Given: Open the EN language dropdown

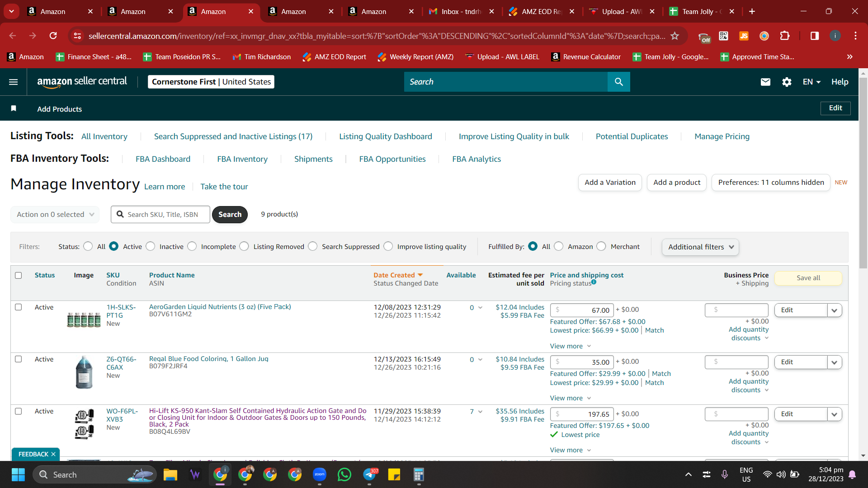Looking at the screenshot, I should click(811, 82).
